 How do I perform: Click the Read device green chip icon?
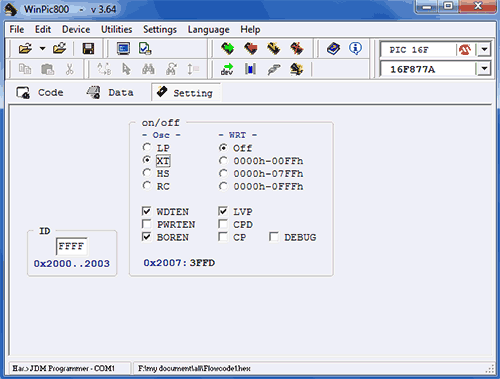click(228, 49)
